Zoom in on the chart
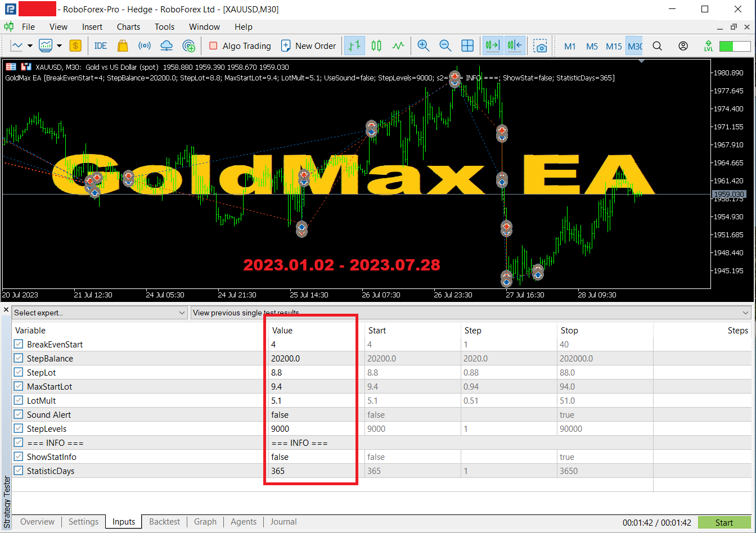The height and width of the screenshot is (533, 756). click(423, 46)
